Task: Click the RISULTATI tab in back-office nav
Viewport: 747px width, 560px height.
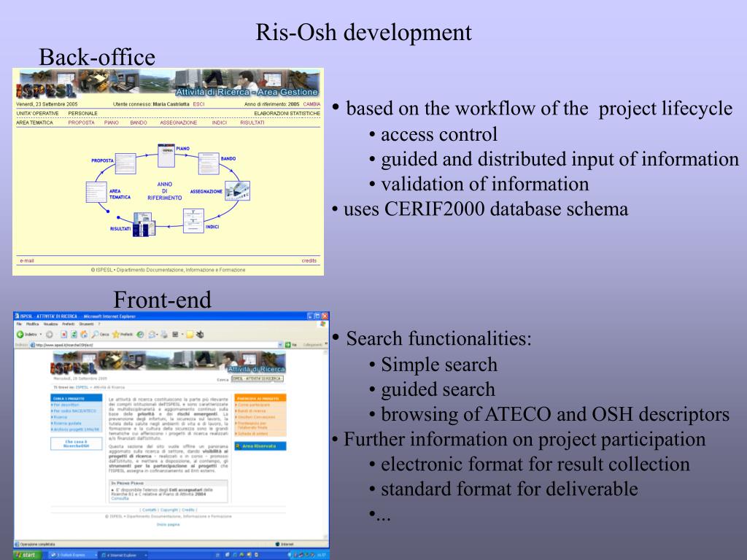Action: point(252,122)
